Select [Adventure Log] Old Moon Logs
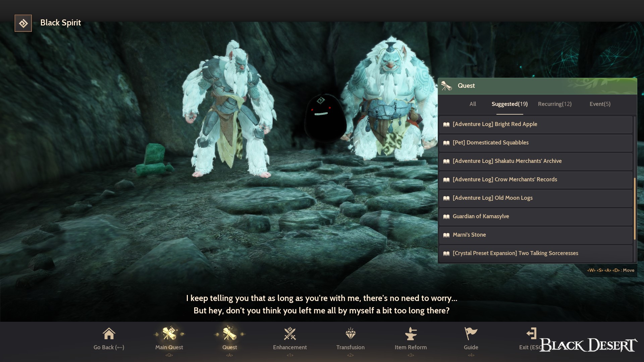 [x=536, y=198]
